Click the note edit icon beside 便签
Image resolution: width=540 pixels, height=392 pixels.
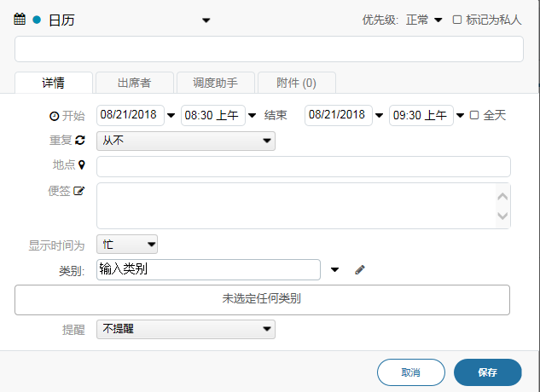click(x=80, y=191)
